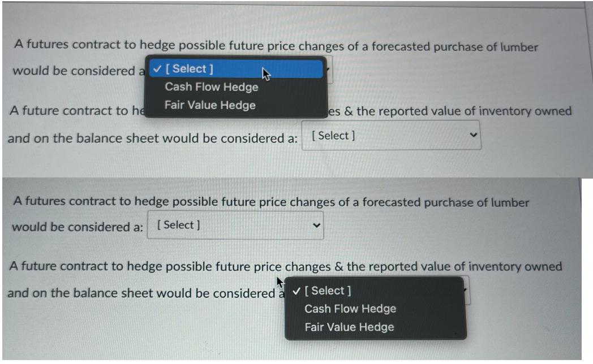Click the checkmark next to [ Select ] in bottom menu
The image size is (593, 364).
pyautogui.click(x=296, y=291)
